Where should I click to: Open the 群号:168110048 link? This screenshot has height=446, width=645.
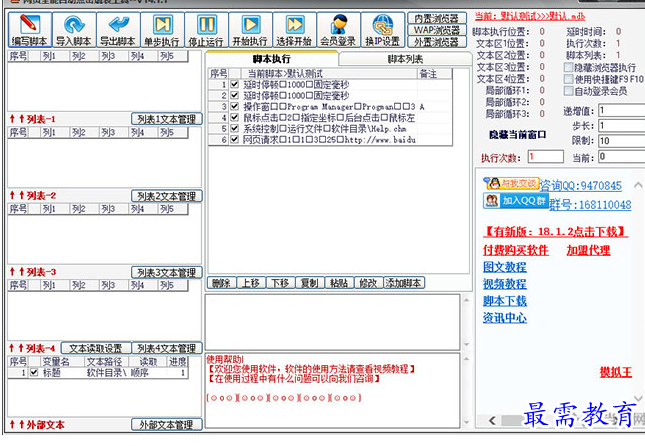(x=590, y=204)
